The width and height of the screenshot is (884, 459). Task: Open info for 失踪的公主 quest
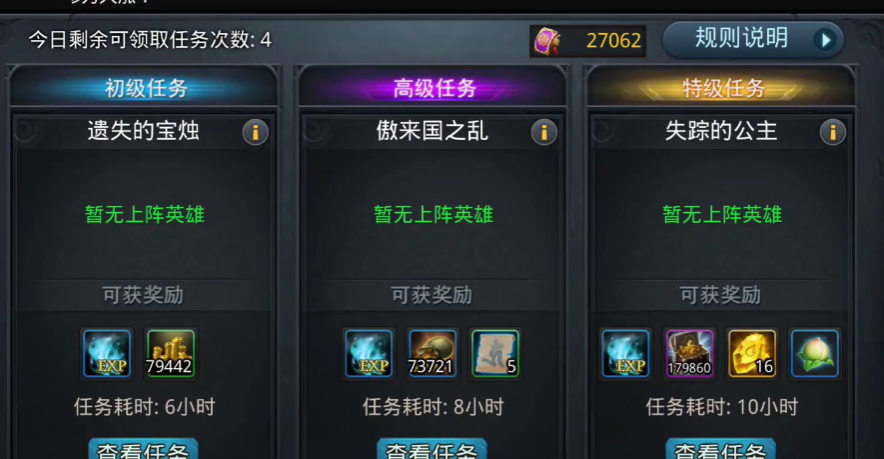[833, 133]
